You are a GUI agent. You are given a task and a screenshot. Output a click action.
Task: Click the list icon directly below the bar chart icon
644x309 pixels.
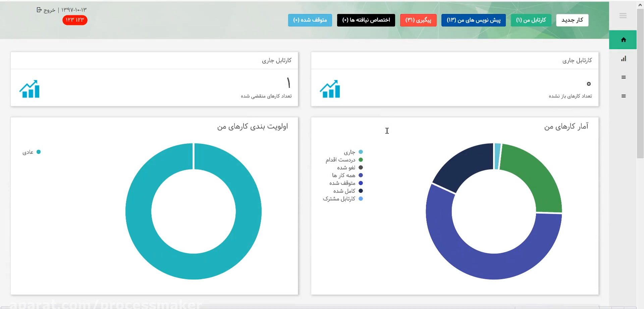[623, 78]
